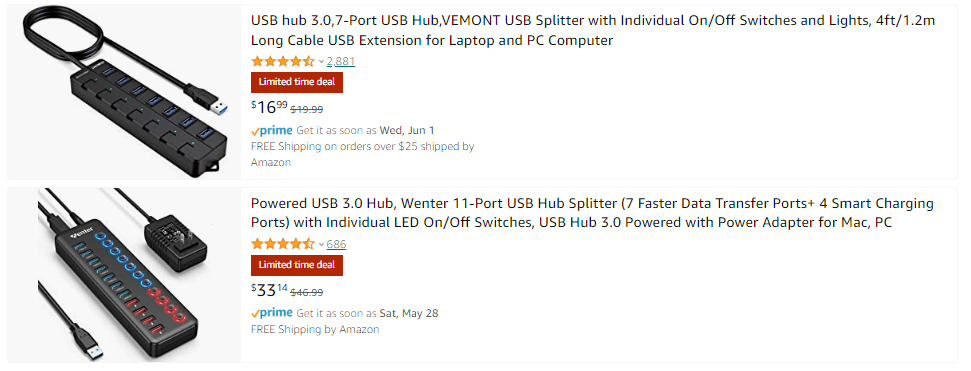Image resolution: width=971 pixels, height=371 pixels.
Task: Click the Prime logo beside Sat, May 28
Action: pyautogui.click(x=272, y=313)
